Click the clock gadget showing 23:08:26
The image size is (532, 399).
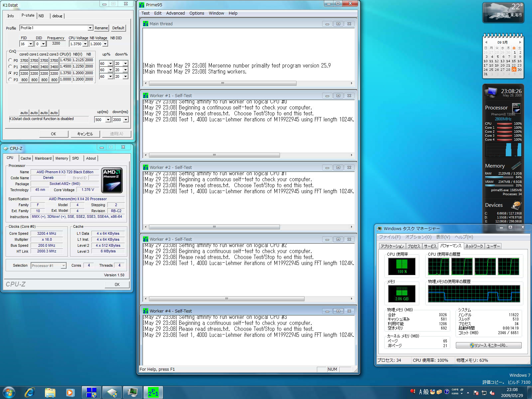[x=511, y=91]
